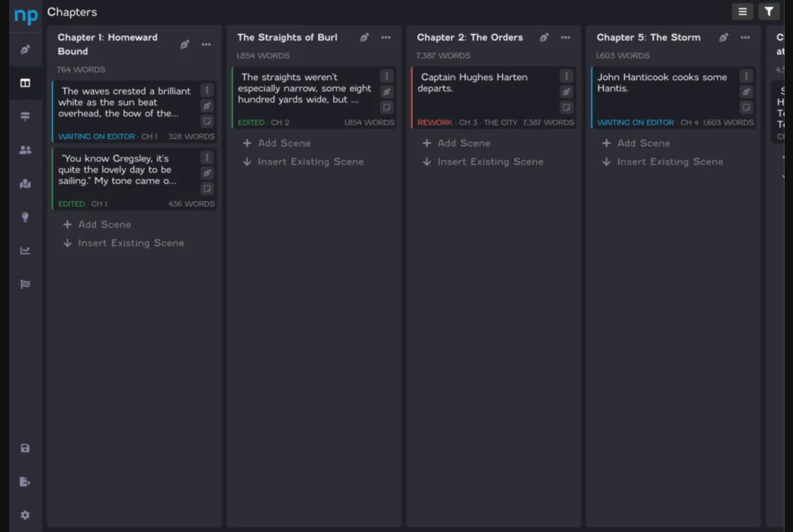Click the save disk icon in sidebar
Screen dimensions: 793x532
click(25, 448)
